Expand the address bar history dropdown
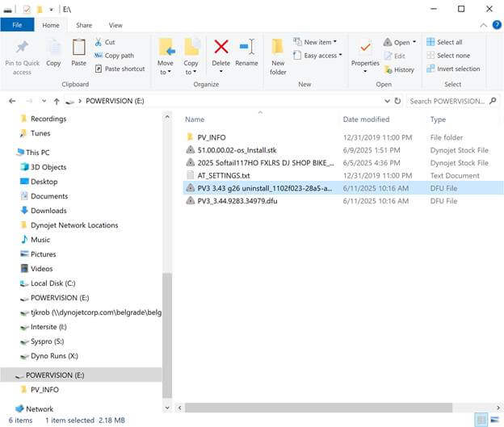Image resolution: width=504 pixels, height=427 pixels. [x=388, y=101]
